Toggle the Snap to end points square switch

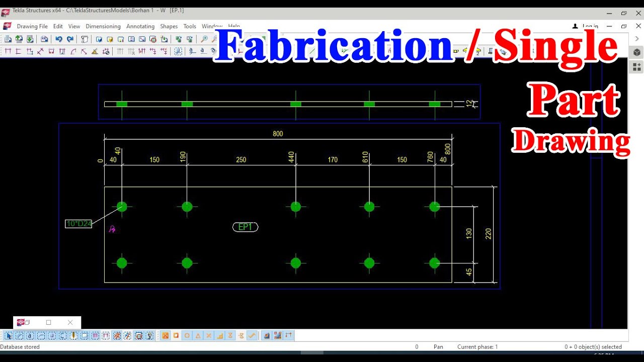click(x=176, y=335)
